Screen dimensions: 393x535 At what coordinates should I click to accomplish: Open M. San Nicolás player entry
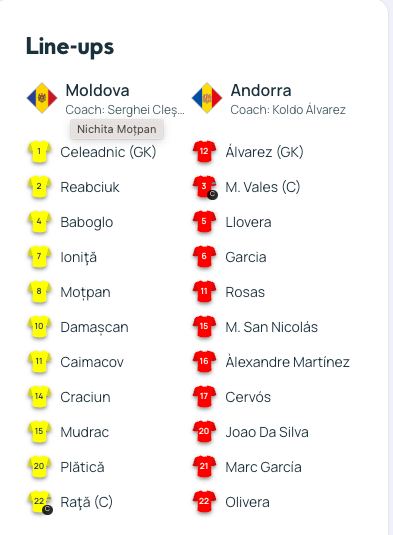[271, 327]
